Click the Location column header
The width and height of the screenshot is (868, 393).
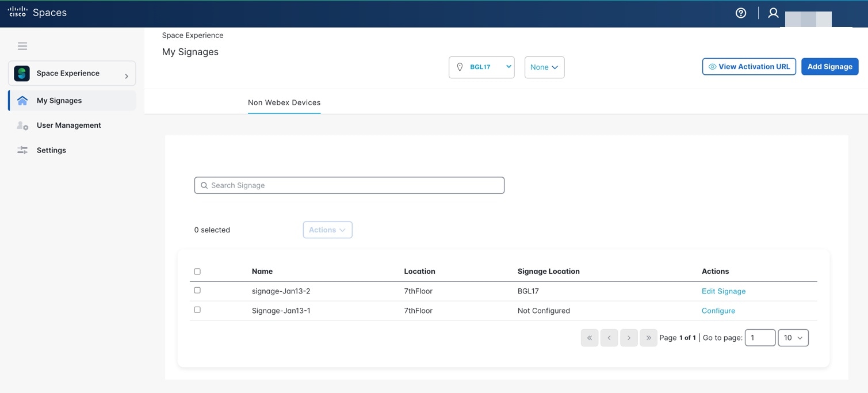[x=419, y=271]
